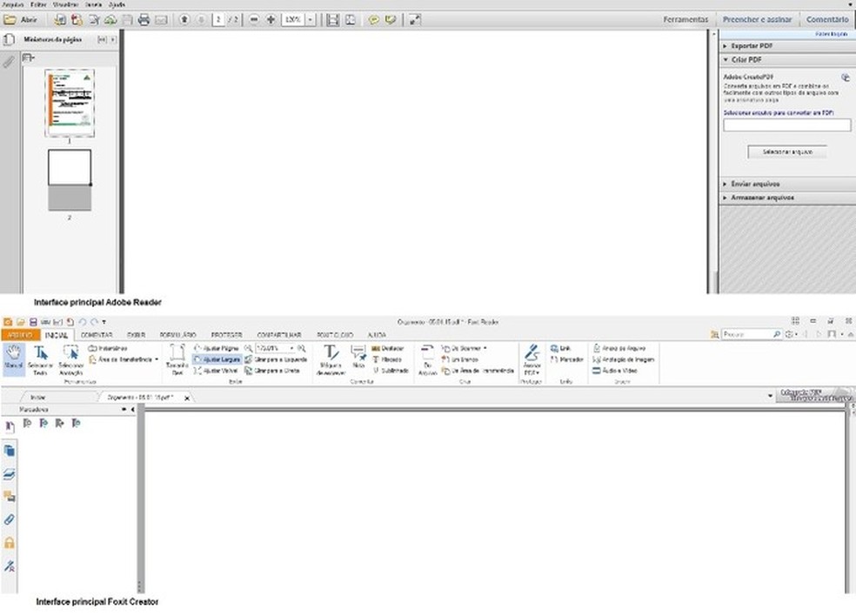Click the fit width scrolling icon in Adobe Reader
This screenshot has height=616, width=856.
coord(332,20)
